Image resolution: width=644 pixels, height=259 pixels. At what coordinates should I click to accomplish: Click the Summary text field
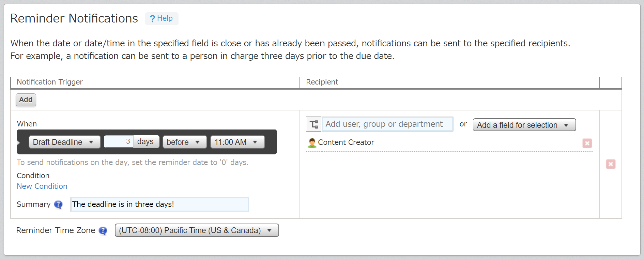pyautogui.click(x=159, y=204)
